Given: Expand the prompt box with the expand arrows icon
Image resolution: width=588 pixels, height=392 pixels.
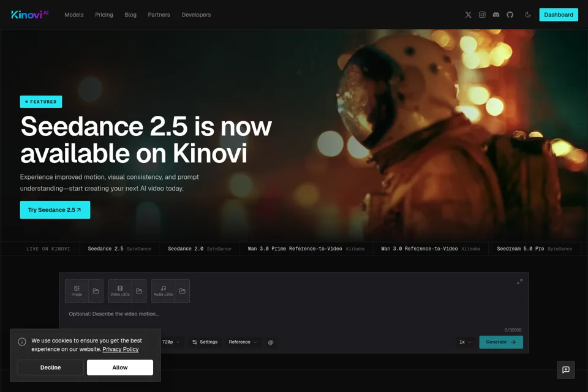Looking at the screenshot, I should coord(519,282).
